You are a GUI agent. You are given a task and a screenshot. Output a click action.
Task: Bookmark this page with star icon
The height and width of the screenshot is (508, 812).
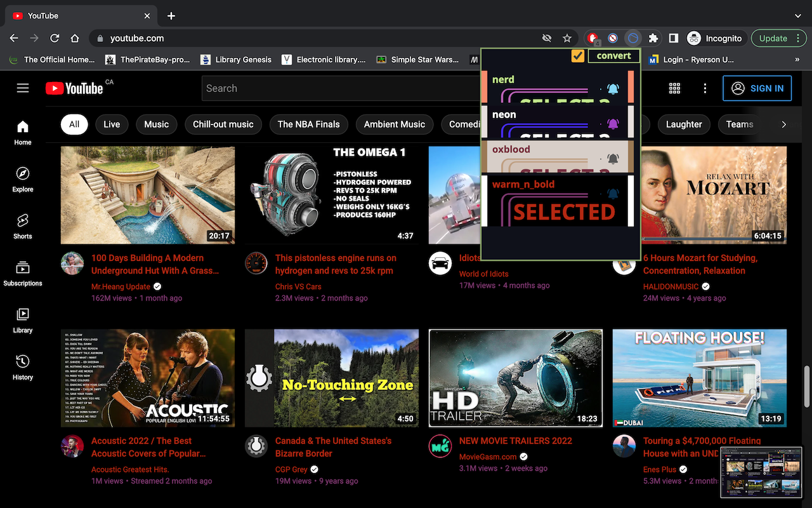pyautogui.click(x=567, y=38)
